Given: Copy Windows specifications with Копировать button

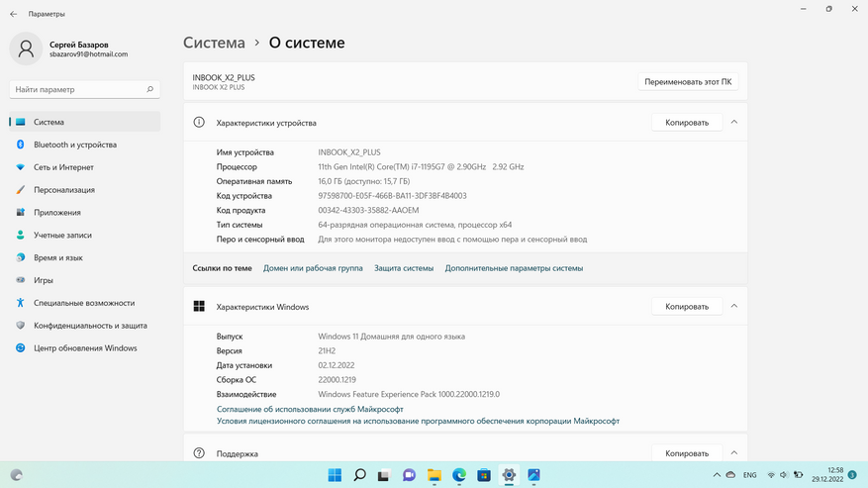Looking at the screenshot, I should pyautogui.click(x=687, y=306).
